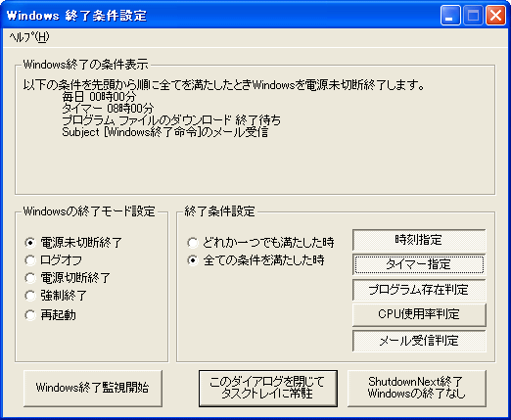Click the プログラム存在判定 button
The width and height of the screenshot is (511, 420).
pos(419,290)
